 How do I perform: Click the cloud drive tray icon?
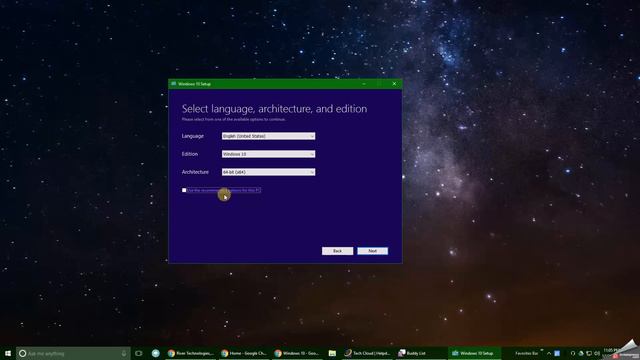pos(581,353)
